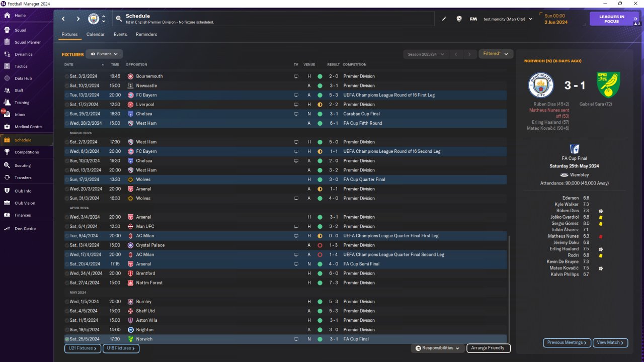
Task: Click the pencil edit icon in top bar
Action: pos(444,19)
